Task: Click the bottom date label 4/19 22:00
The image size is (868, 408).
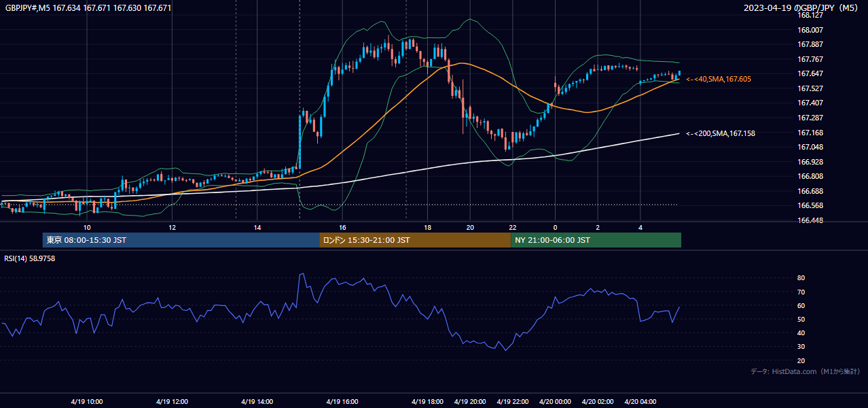Action: click(x=513, y=402)
